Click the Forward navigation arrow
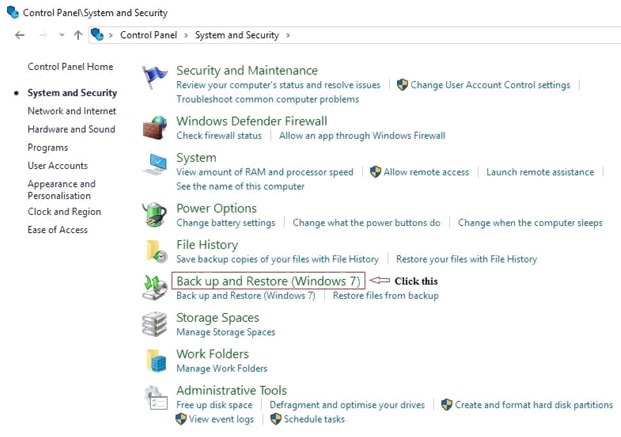Viewport: 621px width, 437px height. tap(43, 35)
